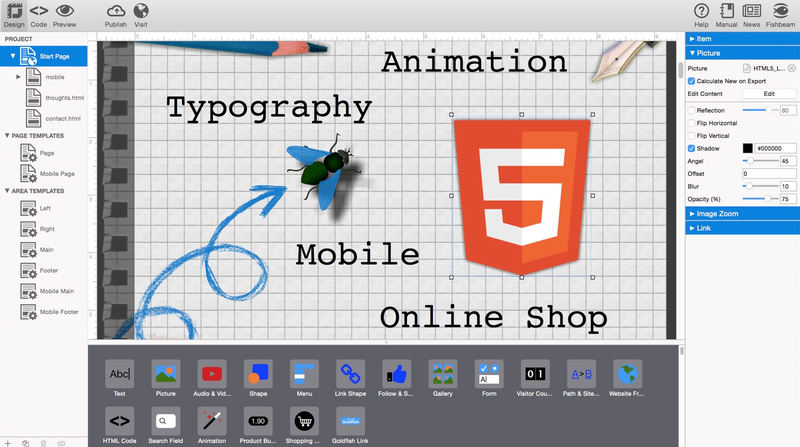Collapse the Area Templates group
800x447 pixels.
click(x=7, y=191)
